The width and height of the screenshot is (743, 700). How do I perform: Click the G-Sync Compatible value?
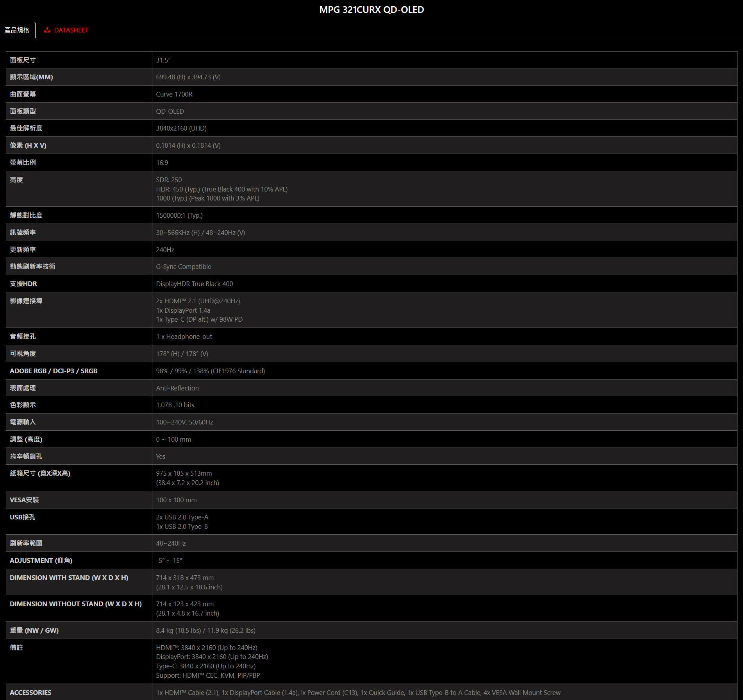pyautogui.click(x=184, y=267)
